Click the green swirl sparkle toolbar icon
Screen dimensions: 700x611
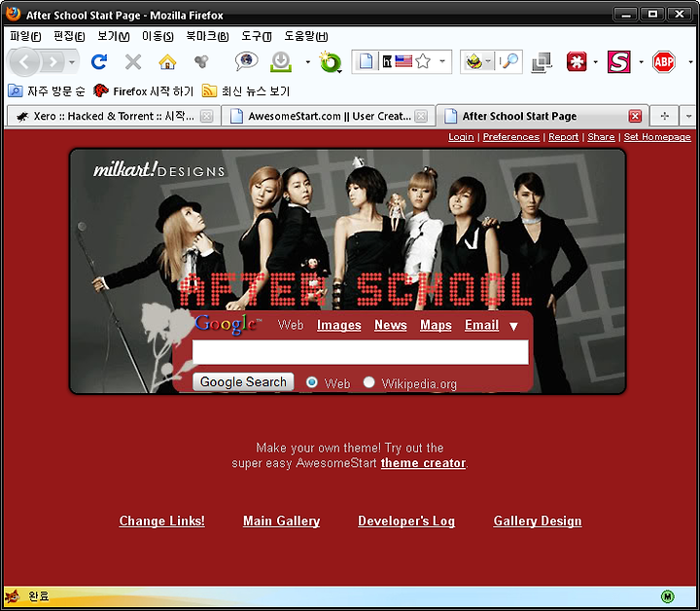pos(330,62)
